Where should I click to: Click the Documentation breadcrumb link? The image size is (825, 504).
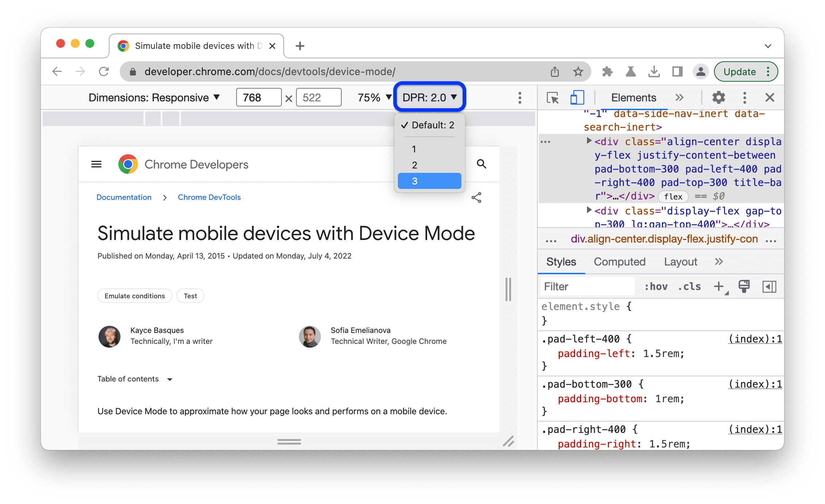(x=123, y=197)
